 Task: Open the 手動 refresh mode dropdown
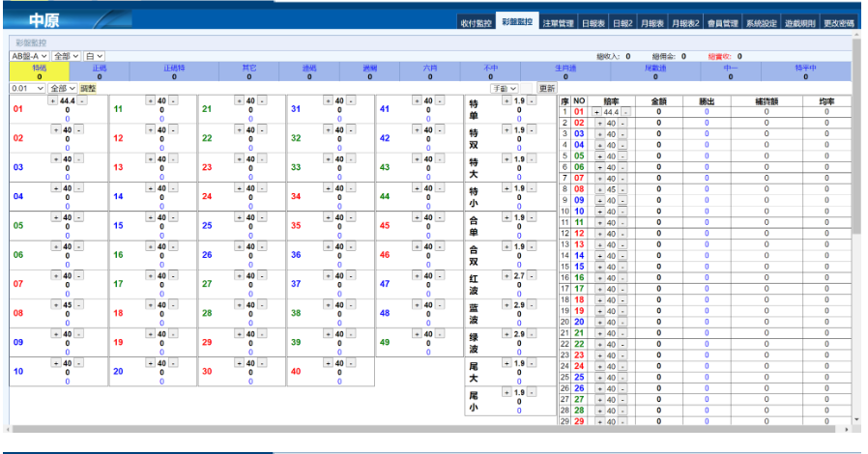point(504,88)
